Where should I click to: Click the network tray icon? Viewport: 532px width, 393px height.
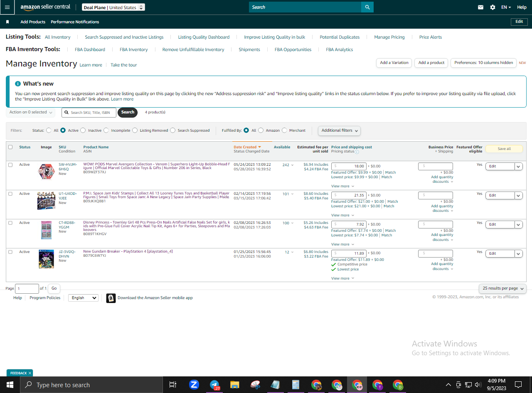pos(468,385)
